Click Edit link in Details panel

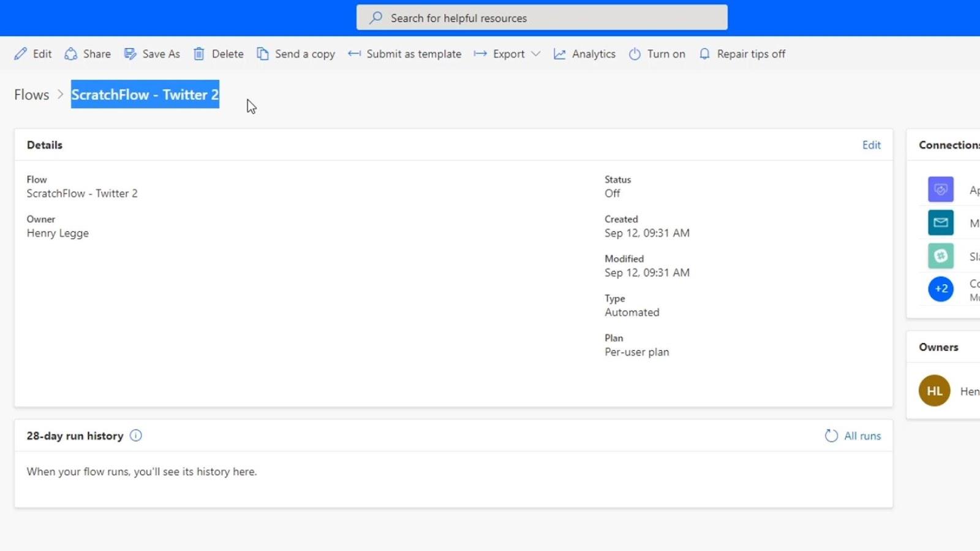coord(871,144)
